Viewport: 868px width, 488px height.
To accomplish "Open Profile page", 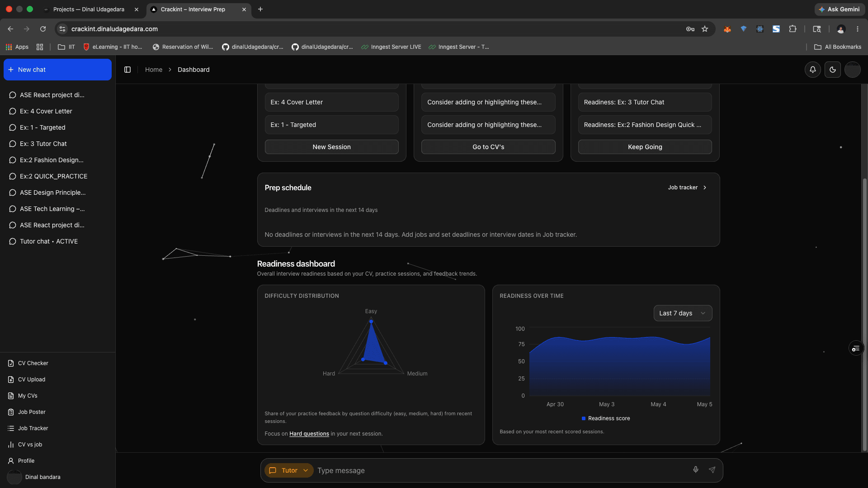I will click(x=57, y=461).
